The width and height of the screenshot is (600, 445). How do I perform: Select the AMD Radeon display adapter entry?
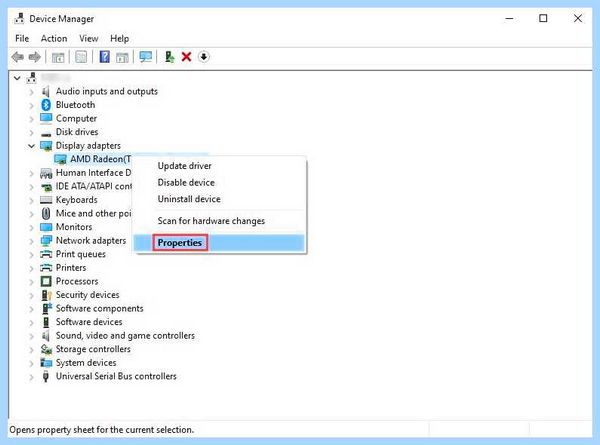coord(100,159)
